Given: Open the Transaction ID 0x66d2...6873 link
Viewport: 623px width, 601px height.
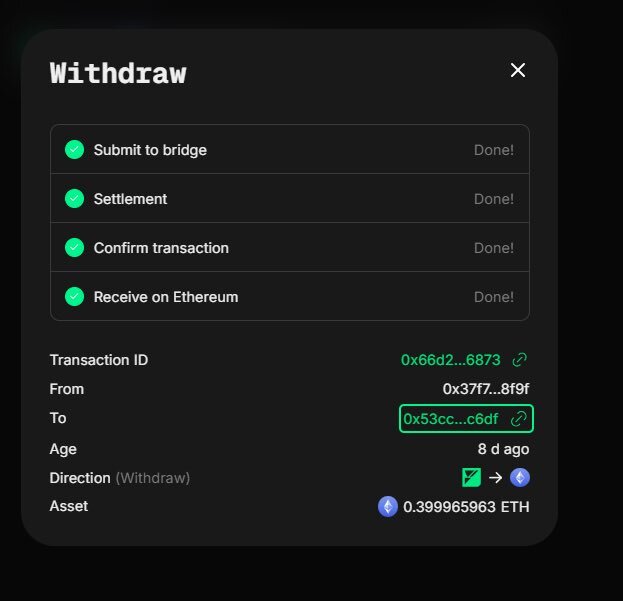Looking at the screenshot, I should pyautogui.click(x=451, y=360).
